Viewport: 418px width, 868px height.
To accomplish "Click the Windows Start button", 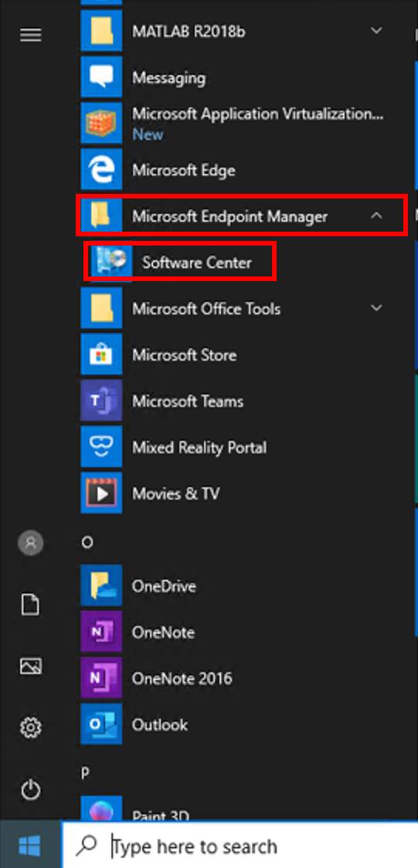I will [30, 846].
